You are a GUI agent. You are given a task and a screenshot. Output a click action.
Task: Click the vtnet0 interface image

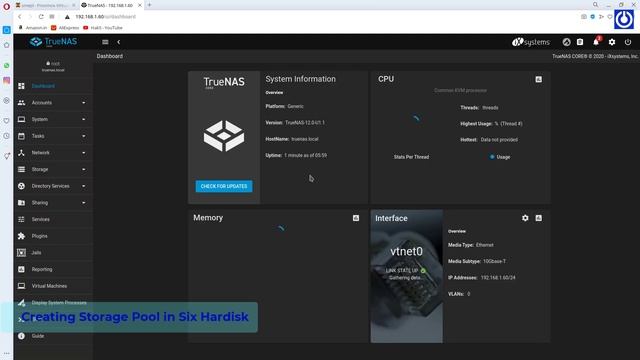(407, 276)
